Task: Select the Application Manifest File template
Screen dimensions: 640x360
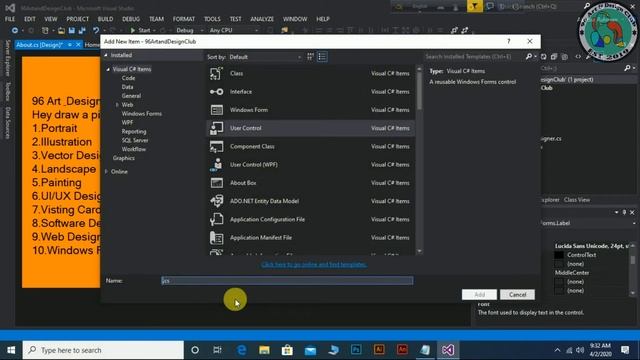Action: pyautogui.click(x=310, y=238)
